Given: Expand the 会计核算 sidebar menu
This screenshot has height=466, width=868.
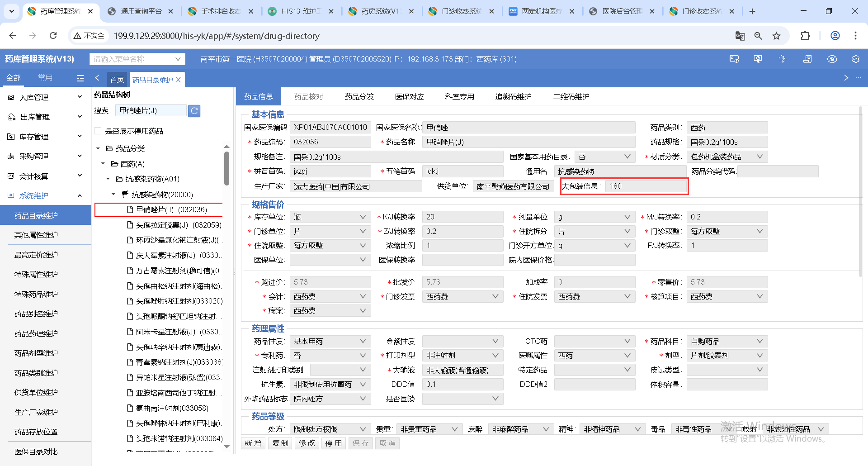Looking at the screenshot, I should (x=80, y=176).
